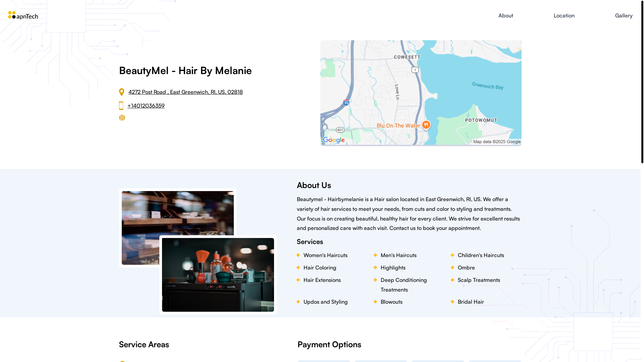Image resolution: width=644 pixels, height=362 pixels.
Task: Click the Blu On The Water restaurant marker
Action: pos(426,125)
